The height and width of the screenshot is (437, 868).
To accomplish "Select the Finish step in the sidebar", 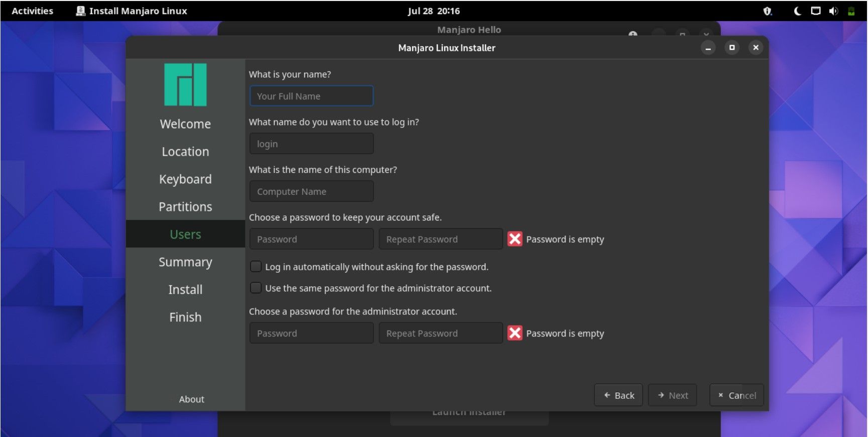I will pyautogui.click(x=185, y=317).
